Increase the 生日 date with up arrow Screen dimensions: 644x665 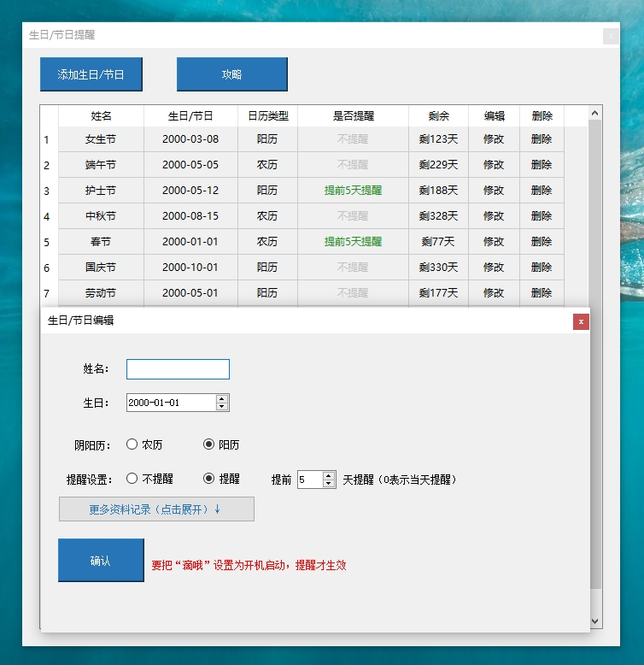tap(222, 398)
